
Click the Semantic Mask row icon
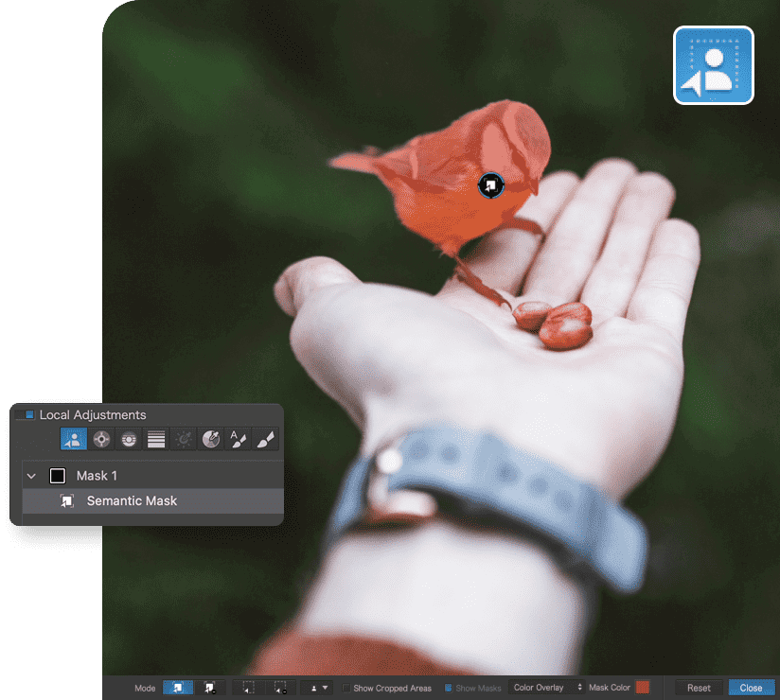tap(67, 500)
